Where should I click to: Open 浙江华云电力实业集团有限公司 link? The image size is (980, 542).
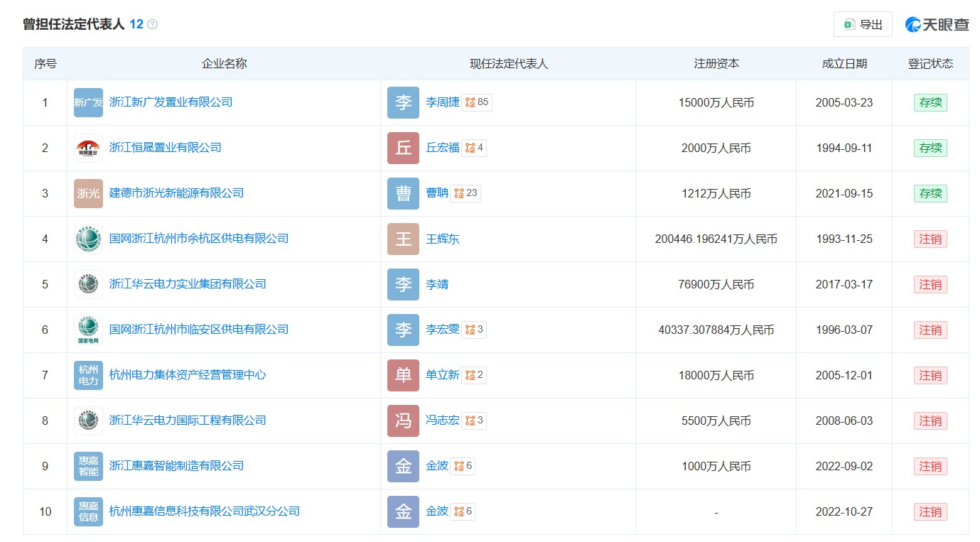188,284
